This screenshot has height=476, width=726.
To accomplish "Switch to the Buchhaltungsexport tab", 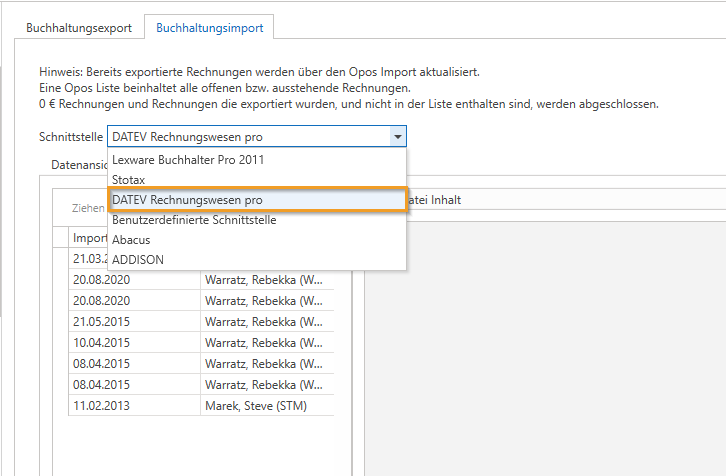I will [x=78, y=28].
